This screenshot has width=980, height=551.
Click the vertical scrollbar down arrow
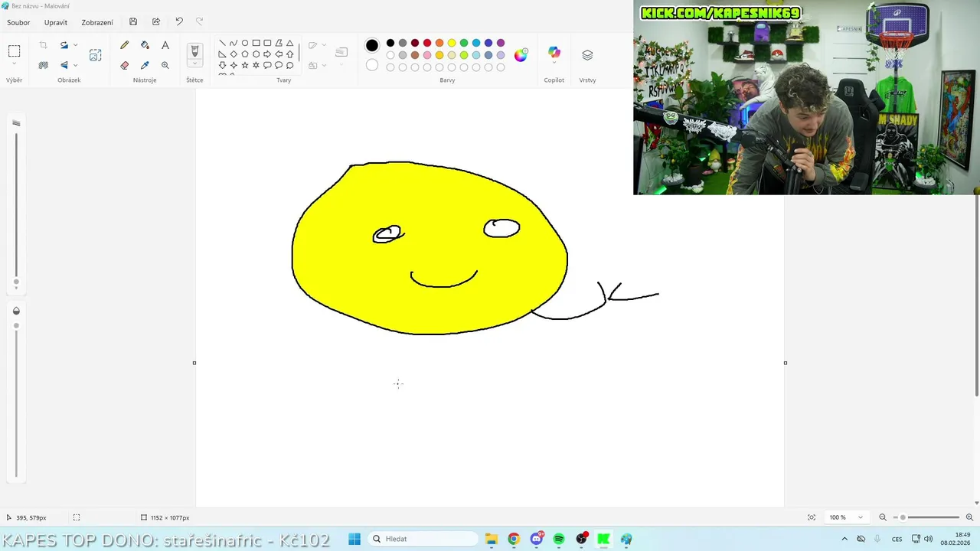976,503
